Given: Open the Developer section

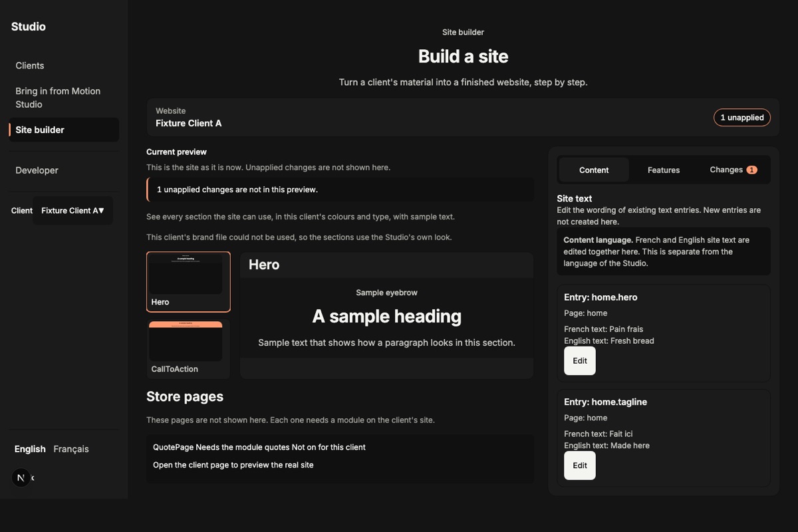Looking at the screenshot, I should click(64, 170).
